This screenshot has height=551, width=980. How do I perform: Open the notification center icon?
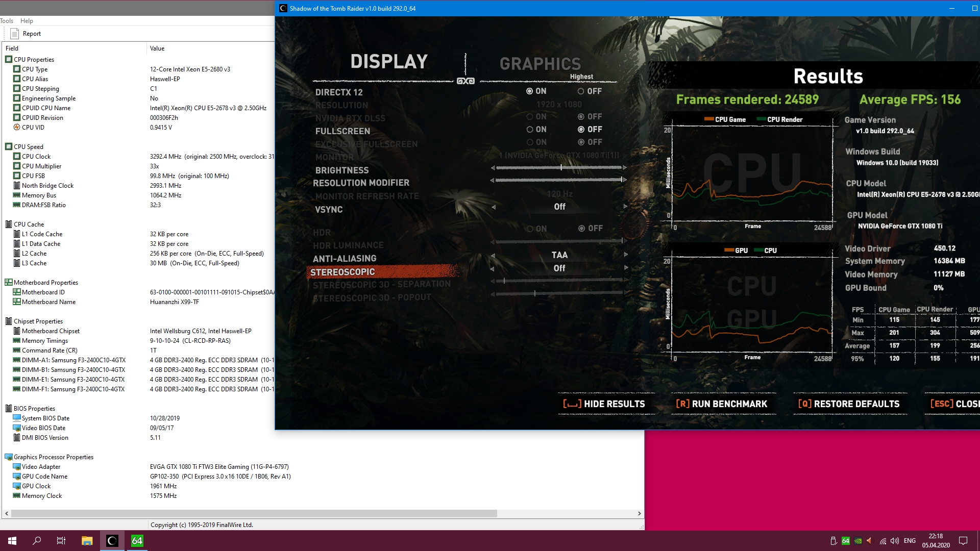(x=963, y=541)
